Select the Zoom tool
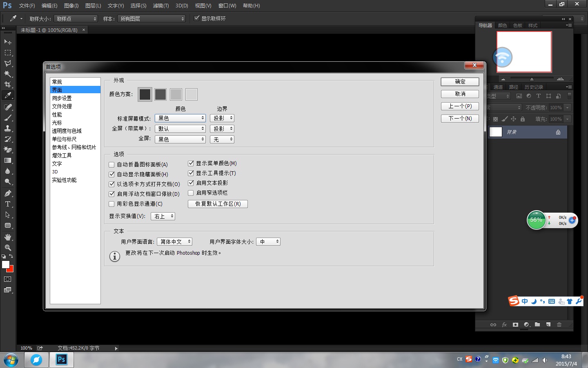Viewport: 588px width, 368px height. (x=8, y=248)
